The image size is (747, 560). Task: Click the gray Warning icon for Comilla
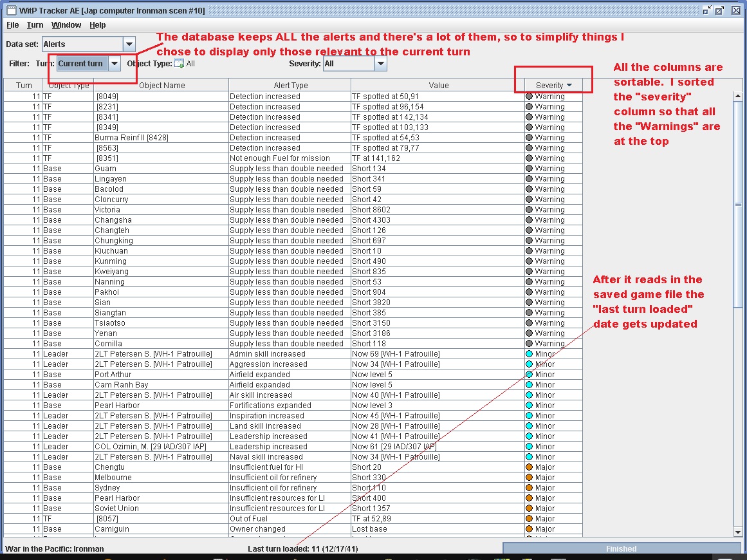click(x=529, y=344)
